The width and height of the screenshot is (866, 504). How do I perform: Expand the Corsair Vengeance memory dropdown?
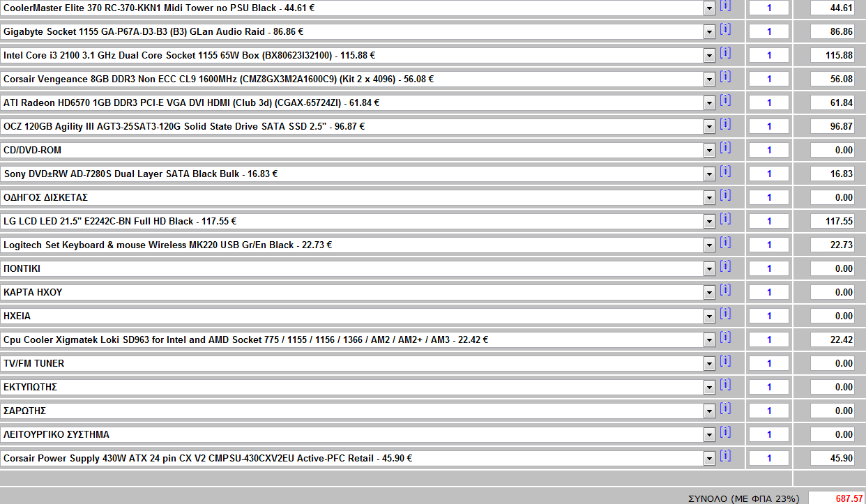click(710, 79)
